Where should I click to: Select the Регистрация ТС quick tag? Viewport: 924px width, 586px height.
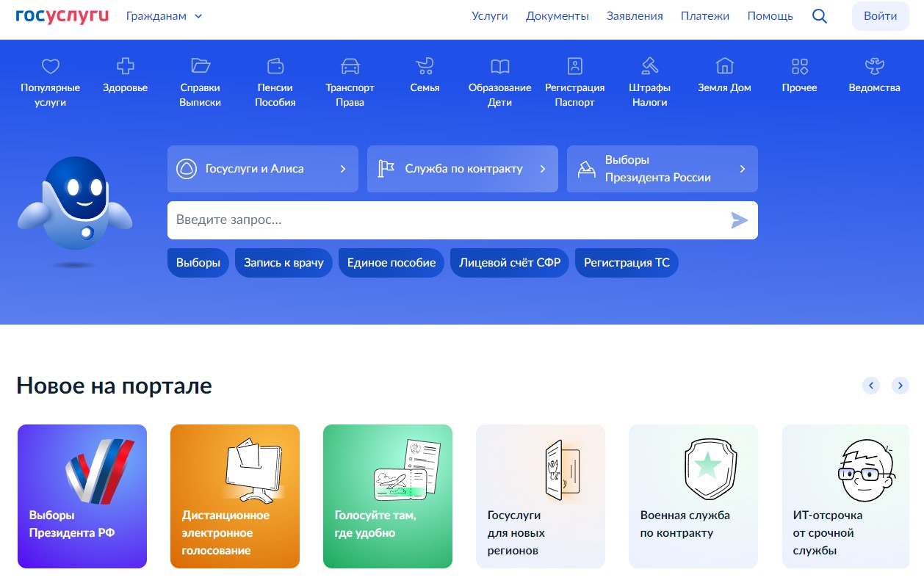pyautogui.click(x=627, y=263)
